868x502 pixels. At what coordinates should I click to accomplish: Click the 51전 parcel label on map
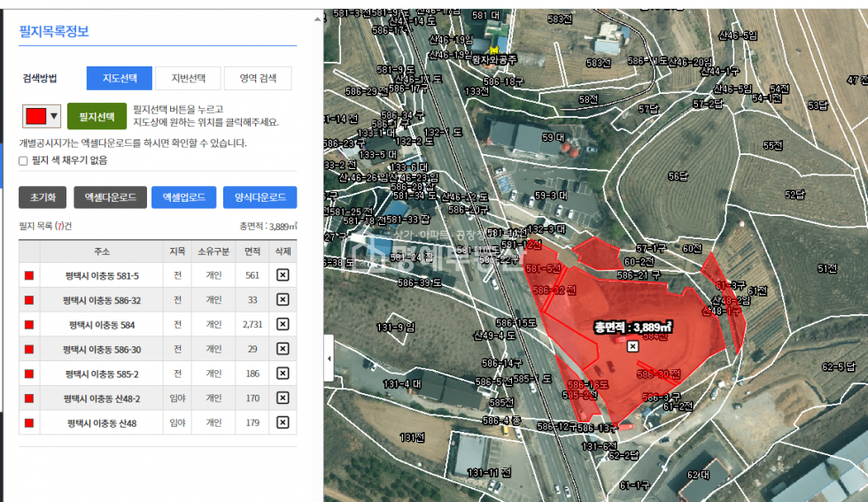pos(827,268)
